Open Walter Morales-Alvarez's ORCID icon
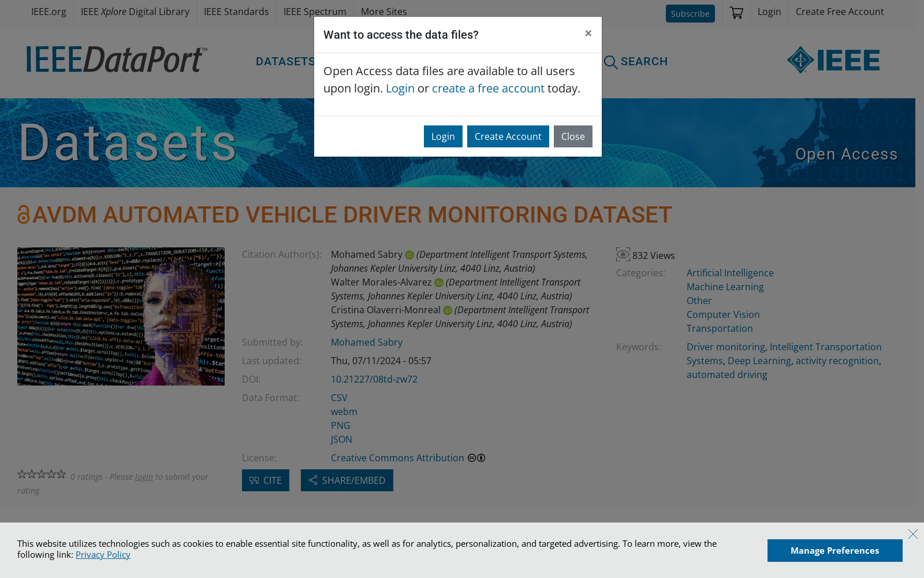The width and height of the screenshot is (924, 578). [439, 283]
